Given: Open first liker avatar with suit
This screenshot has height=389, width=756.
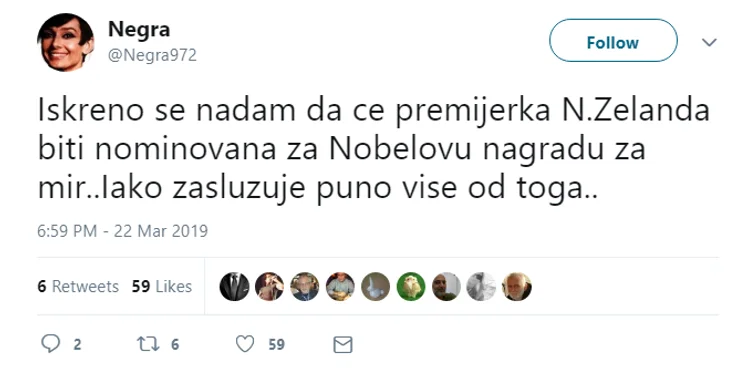Looking at the screenshot, I should click(x=234, y=287).
